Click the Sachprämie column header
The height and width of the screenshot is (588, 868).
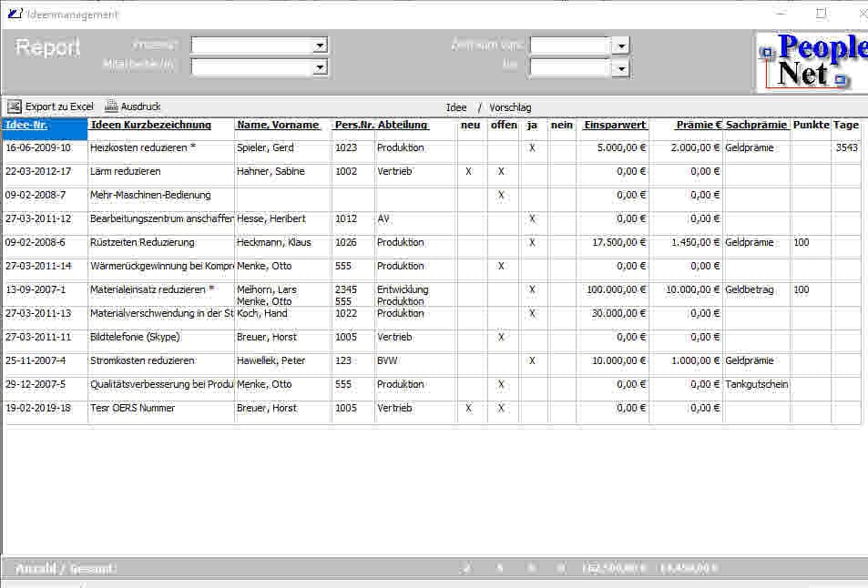coord(756,125)
